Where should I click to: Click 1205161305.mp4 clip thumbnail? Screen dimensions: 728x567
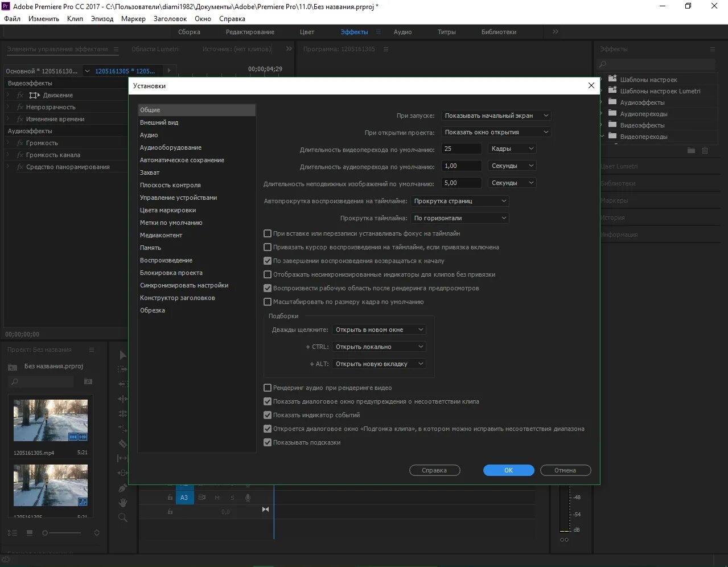point(51,420)
